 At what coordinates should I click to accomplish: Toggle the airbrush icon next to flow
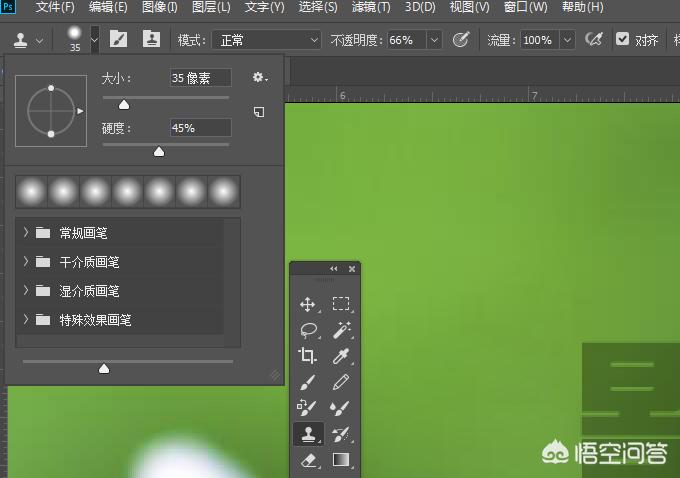click(x=594, y=40)
